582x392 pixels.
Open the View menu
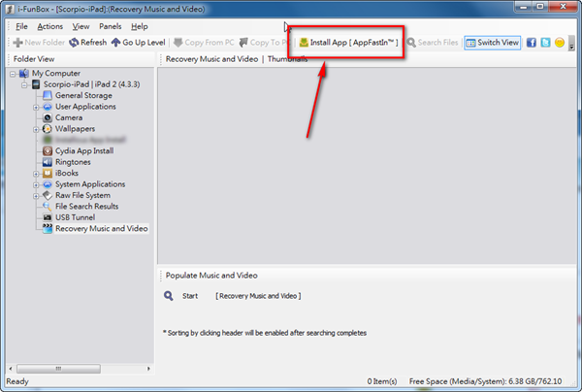click(x=81, y=27)
